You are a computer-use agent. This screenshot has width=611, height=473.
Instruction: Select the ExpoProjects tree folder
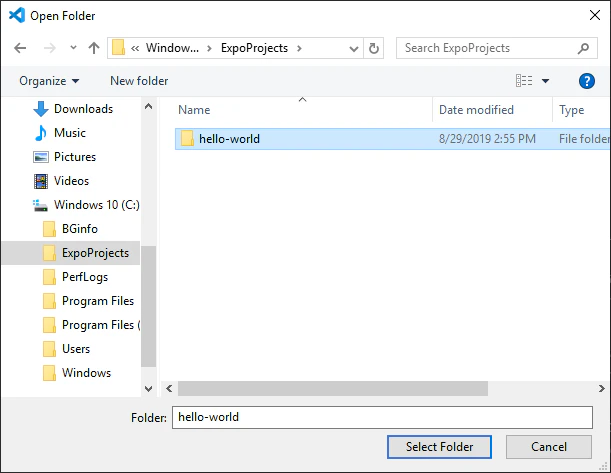pos(95,253)
